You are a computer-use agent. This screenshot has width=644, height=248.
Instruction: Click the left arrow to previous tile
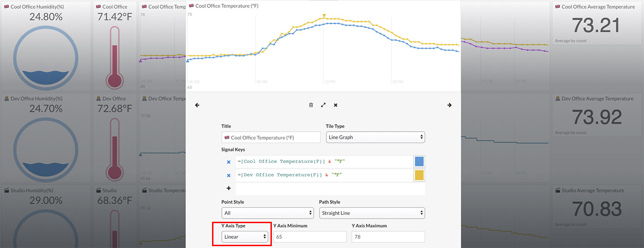pos(197,105)
